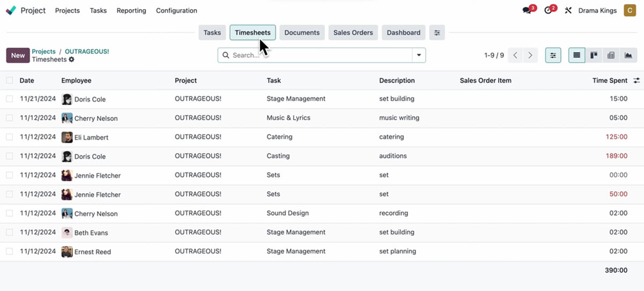The width and height of the screenshot is (644, 291).
Task: Click the Music & Lyrics task cell
Action: point(289,118)
